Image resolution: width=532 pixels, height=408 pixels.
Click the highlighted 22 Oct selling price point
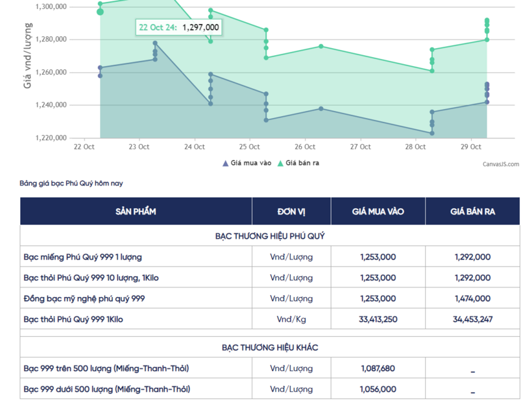[100, 12]
